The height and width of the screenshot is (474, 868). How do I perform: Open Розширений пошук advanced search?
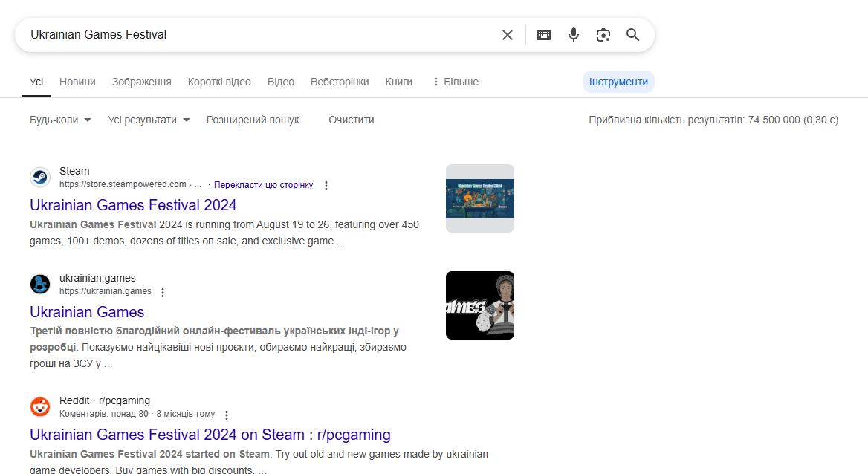click(253, 120)
